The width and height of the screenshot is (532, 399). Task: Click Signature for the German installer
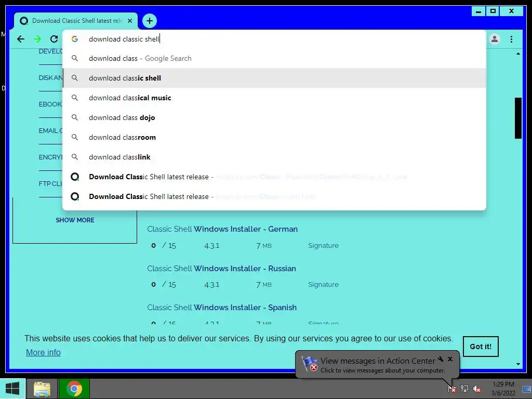point(323,245)
